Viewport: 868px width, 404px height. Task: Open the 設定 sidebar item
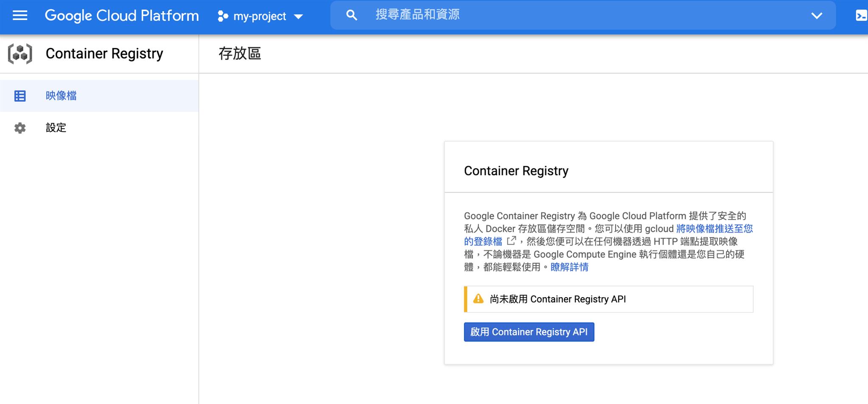coord(99,128)
